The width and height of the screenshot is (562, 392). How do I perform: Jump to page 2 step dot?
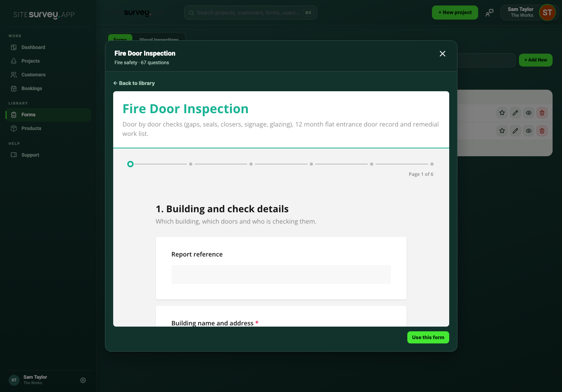[x=191, y=164]
